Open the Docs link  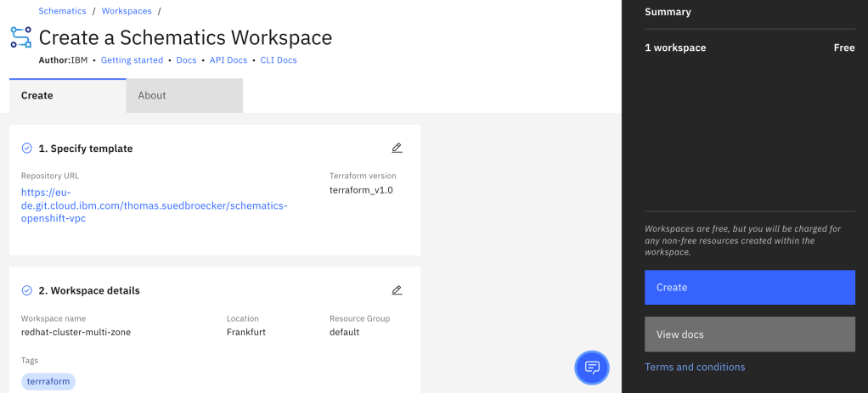click(186, 60)
